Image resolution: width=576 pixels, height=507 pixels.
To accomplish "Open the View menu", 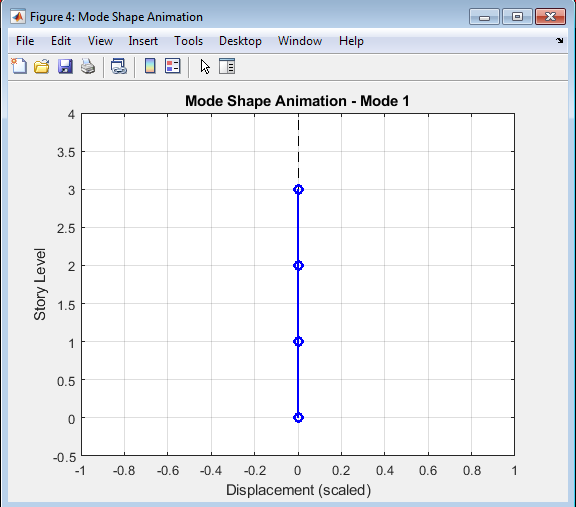I will [100, 41].
